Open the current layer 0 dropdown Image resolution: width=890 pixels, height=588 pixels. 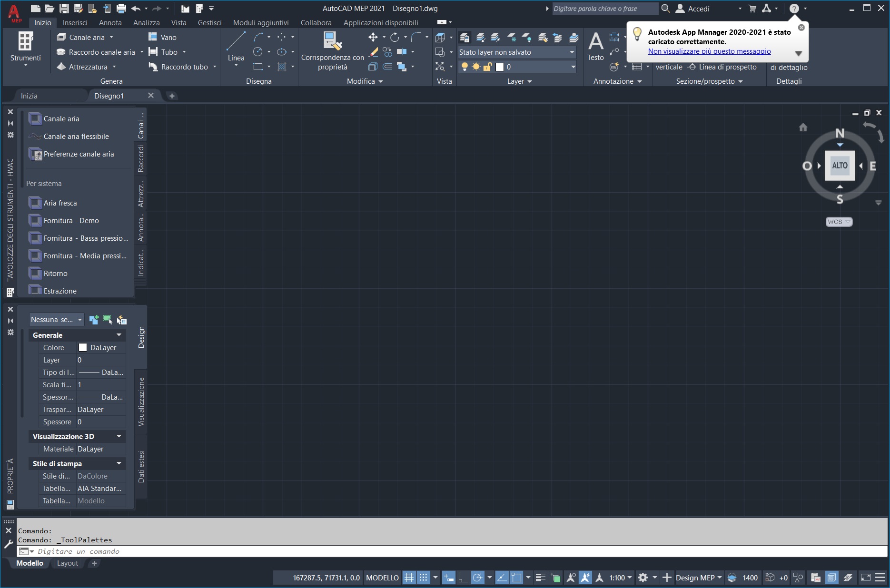(517, 67)
